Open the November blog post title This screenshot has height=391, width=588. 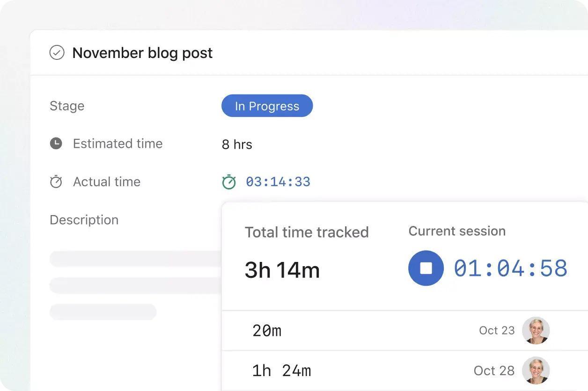(142, 53)
